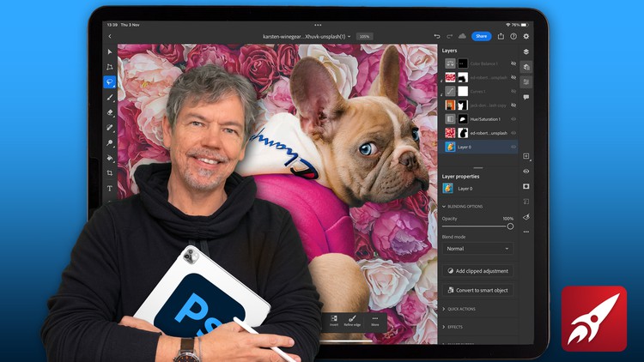The height and width of the screenshot is (362, 644).
Task: Select the Brush tool
Action: tap(110, 98)
